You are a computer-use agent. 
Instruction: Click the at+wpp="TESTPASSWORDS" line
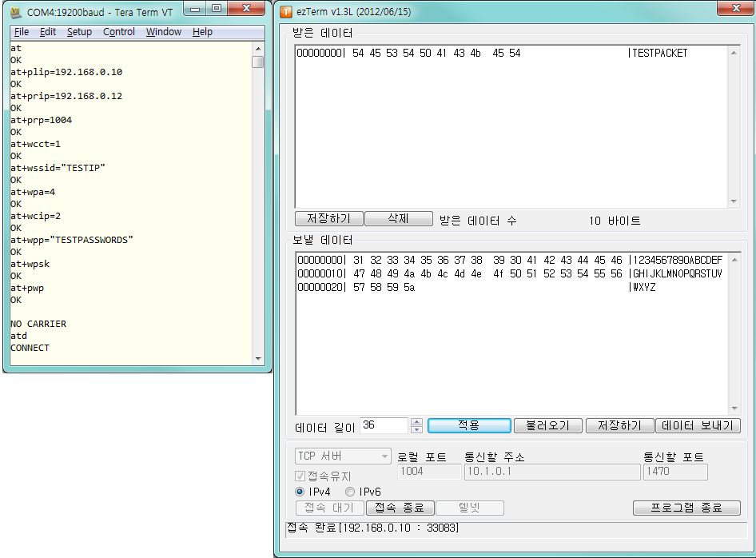(72, 240)
